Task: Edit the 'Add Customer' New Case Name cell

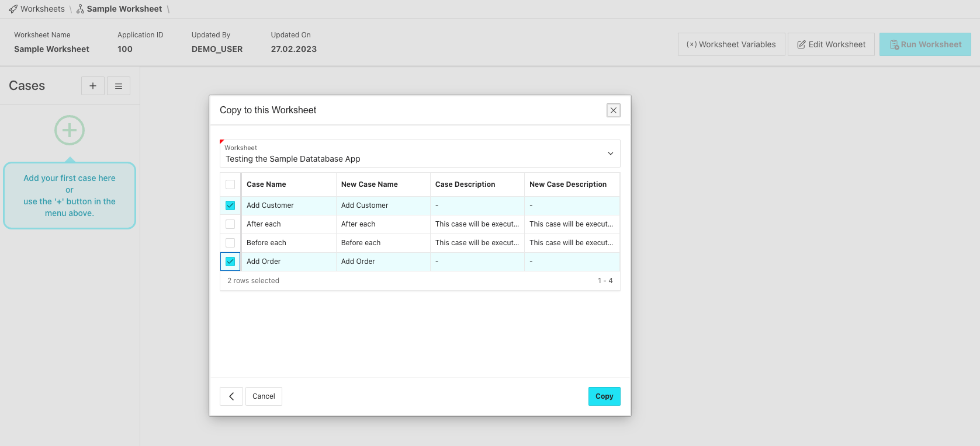Action: (383, 205)
